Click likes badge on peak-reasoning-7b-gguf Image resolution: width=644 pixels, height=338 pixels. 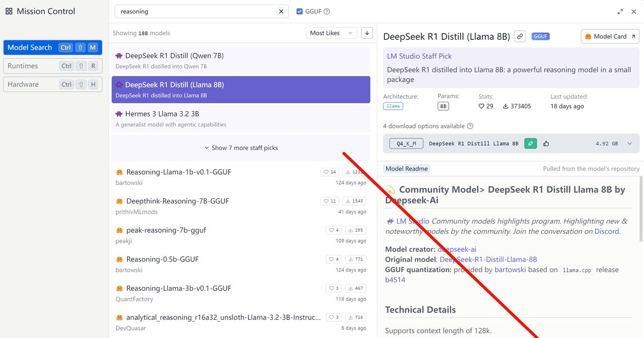(334, 231)
